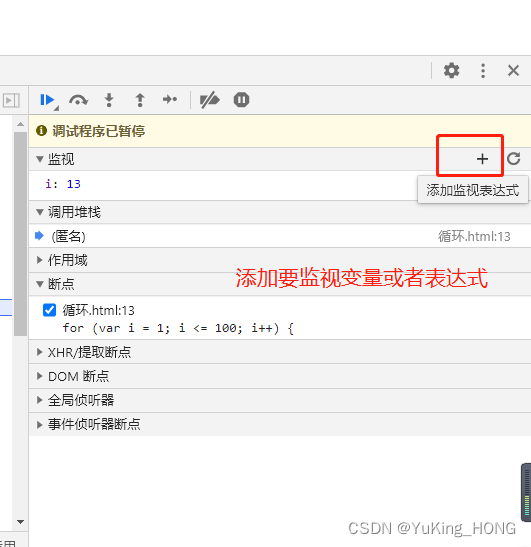Click the for loop breakpoint code line
The image size is (531, 547).
click(x=178, y=328)
